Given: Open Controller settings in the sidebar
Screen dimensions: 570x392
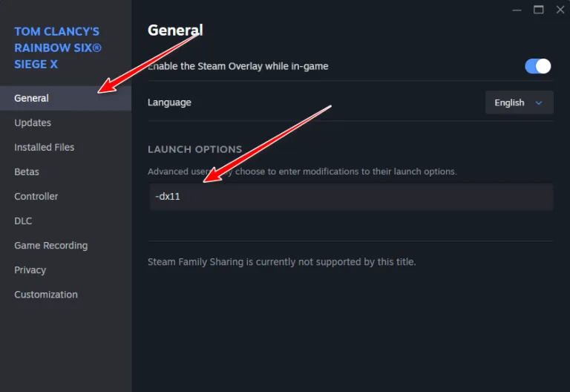Looking at the screenshot, I should tap(36, 196).
